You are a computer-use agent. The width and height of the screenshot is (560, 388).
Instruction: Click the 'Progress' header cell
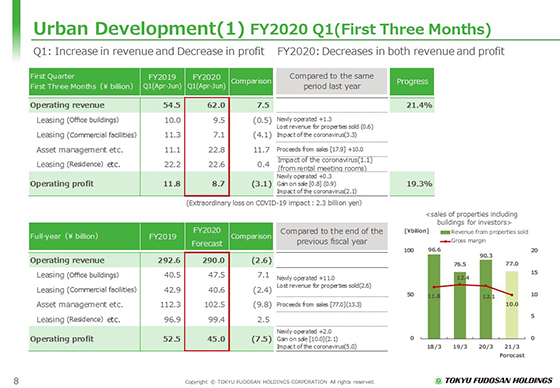point(412,81)
